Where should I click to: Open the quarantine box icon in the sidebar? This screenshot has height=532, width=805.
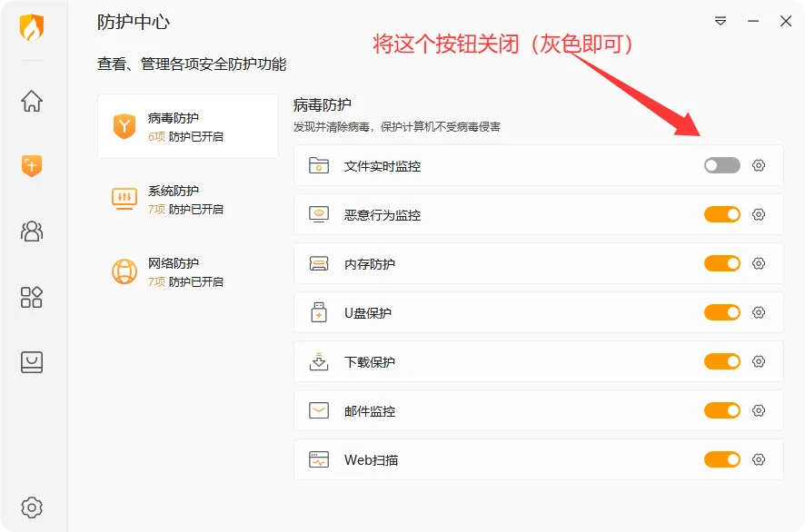tap(32, 360)
